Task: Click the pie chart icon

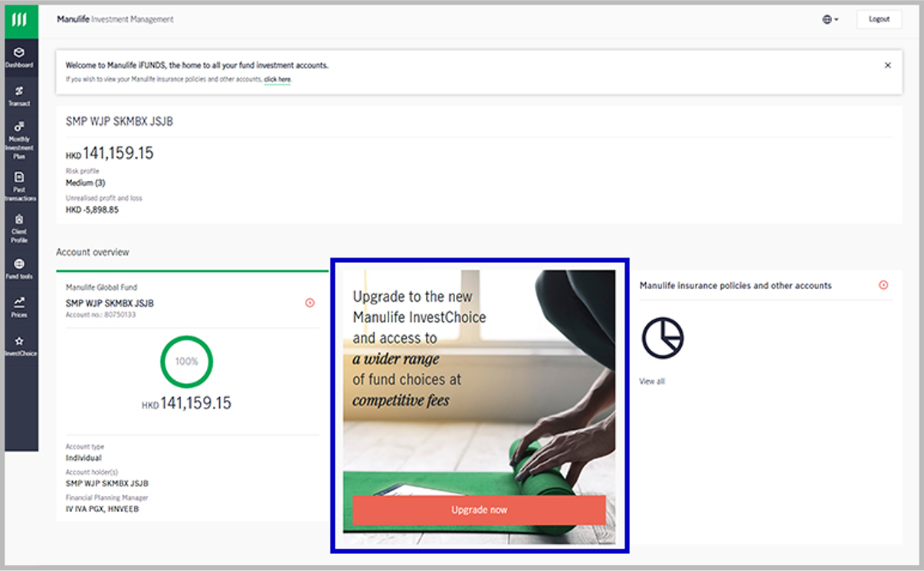Action: point(663,338)
